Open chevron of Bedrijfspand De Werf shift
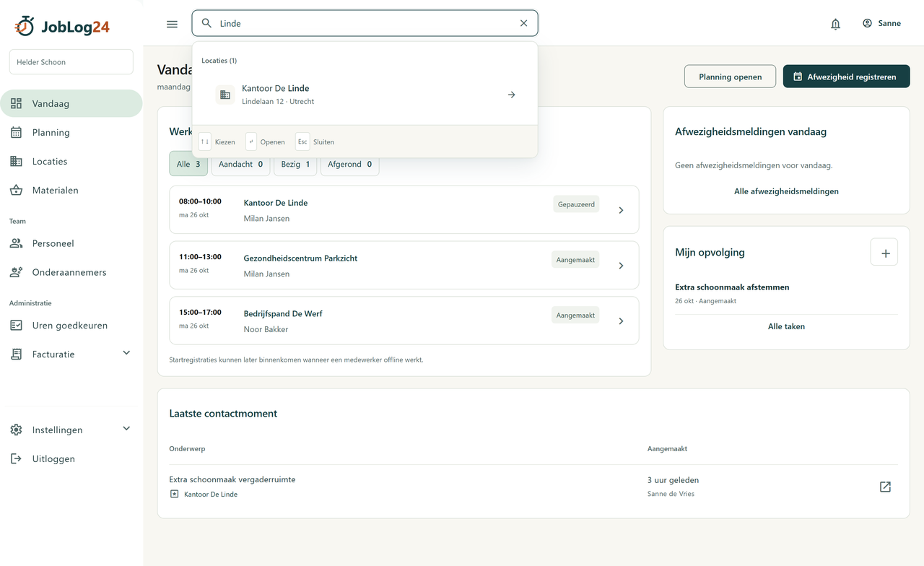Image resolution: width=924 pixels, height=566 pixels. click(x=621, y=321)
